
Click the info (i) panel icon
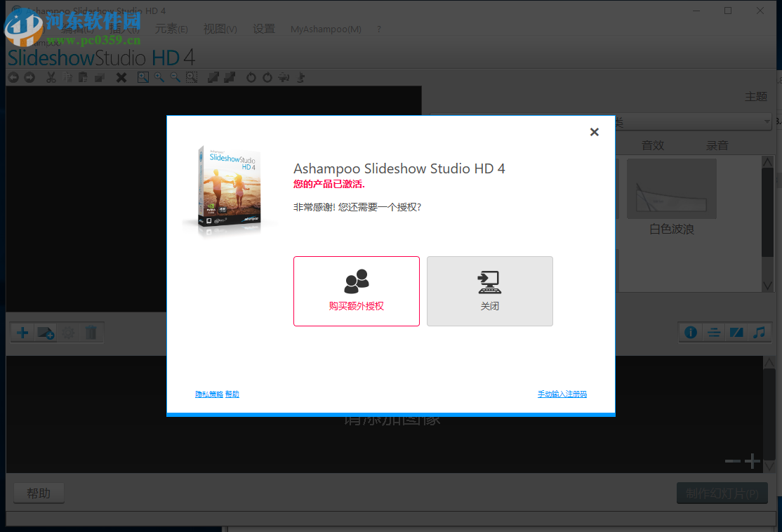click(690, 332)
